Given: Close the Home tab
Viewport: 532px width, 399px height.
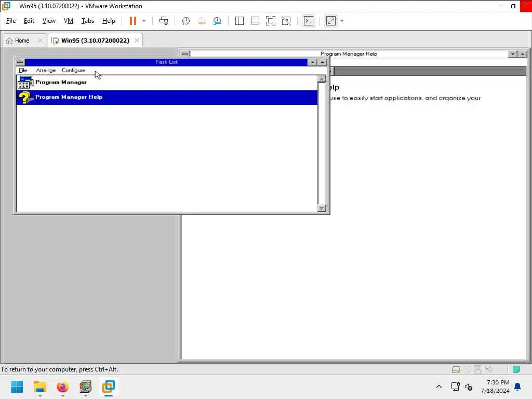Looking at the screenshot, I should [x=40, y=41].
